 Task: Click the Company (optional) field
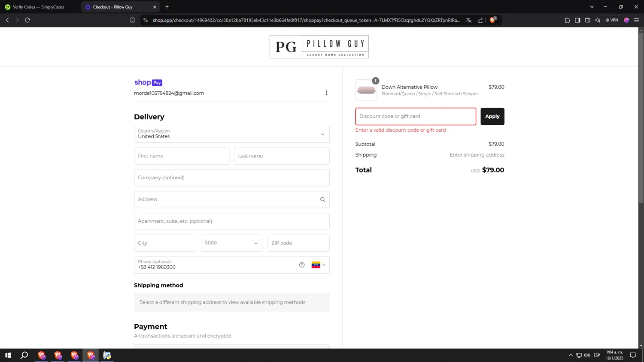click(231, 178)
